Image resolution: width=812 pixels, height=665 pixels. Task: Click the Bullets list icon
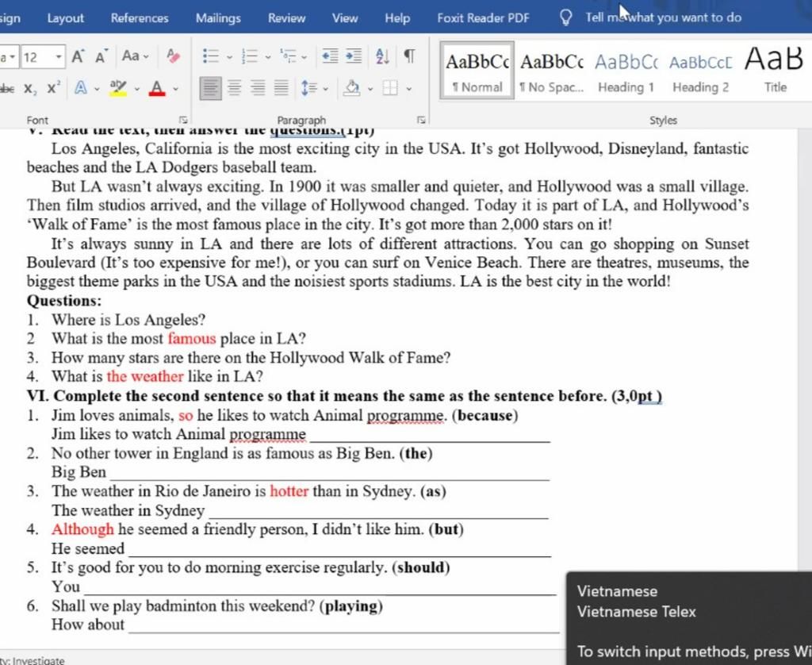[210, 56]
